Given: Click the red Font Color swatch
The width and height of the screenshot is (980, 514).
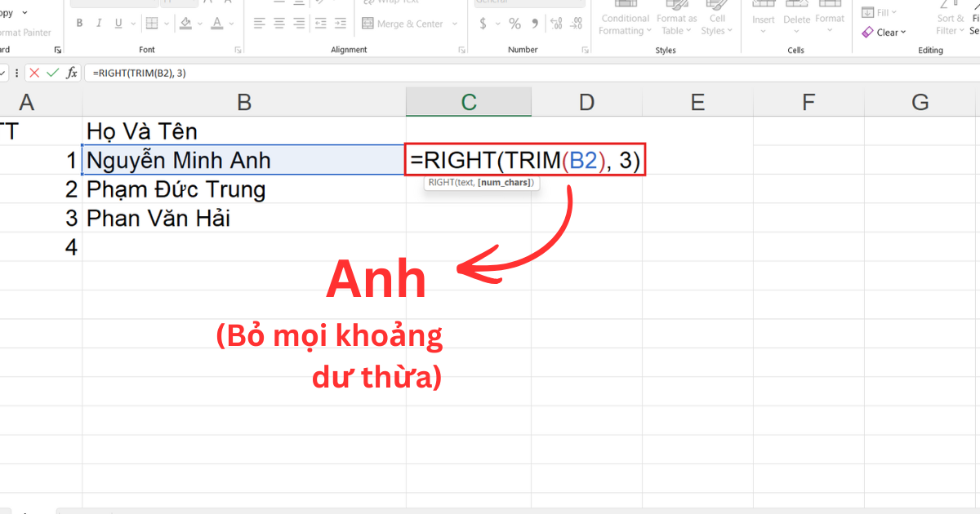Looking at the screenshot, I should [216, 23].
